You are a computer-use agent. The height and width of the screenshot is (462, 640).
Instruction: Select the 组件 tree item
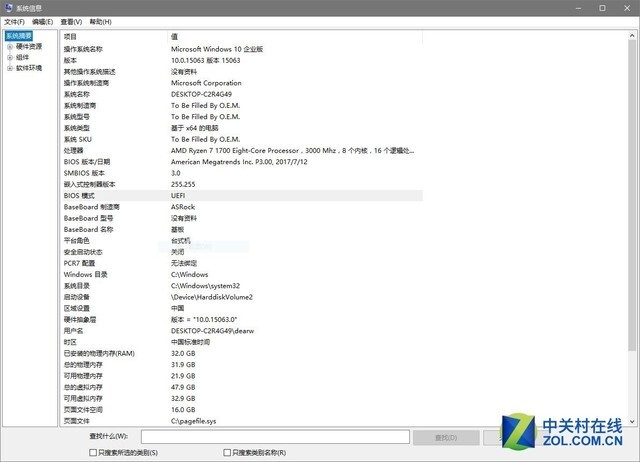coord(22,57)
